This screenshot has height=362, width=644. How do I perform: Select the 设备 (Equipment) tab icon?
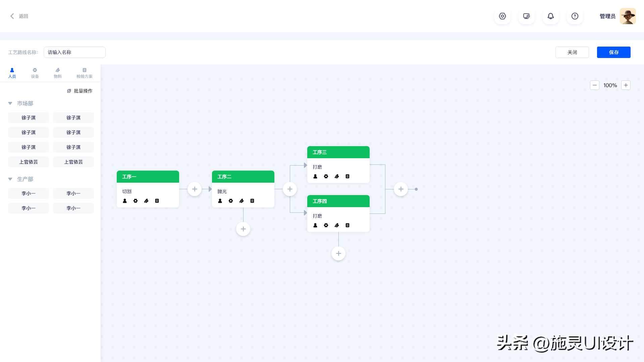pyautogui.click(x=35, y=72)
